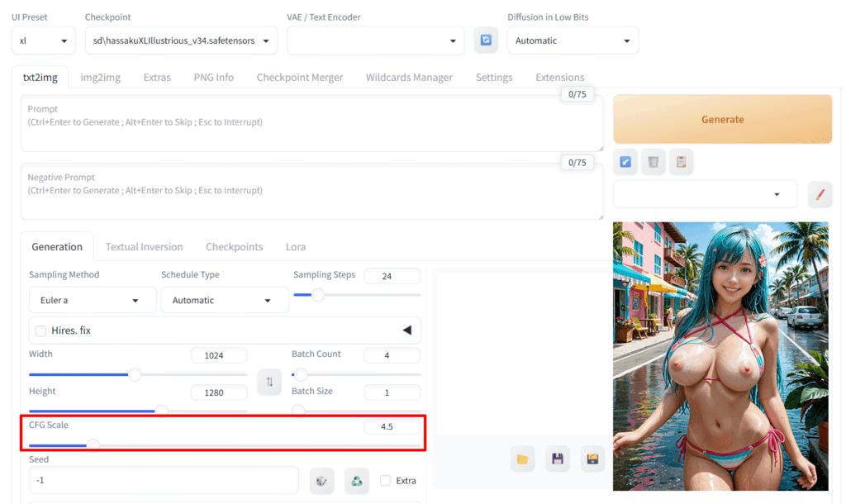The image size is (846, 504).
Task: Expand the Hires. fix section triangle
Action: 406,330
